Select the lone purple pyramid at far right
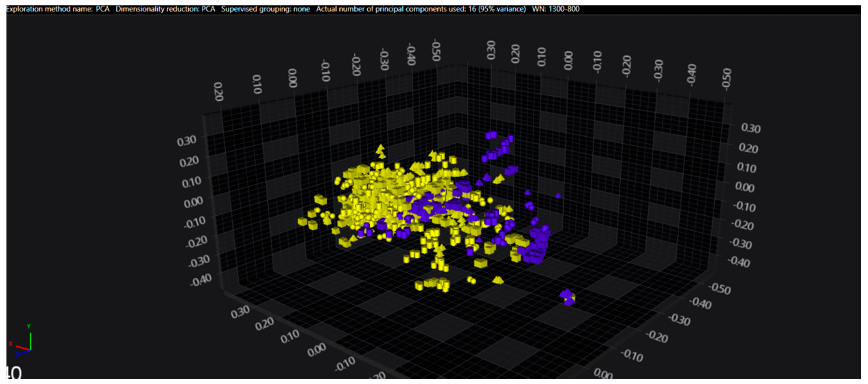The width and height of the screenshot is (868, 384). 558,195
